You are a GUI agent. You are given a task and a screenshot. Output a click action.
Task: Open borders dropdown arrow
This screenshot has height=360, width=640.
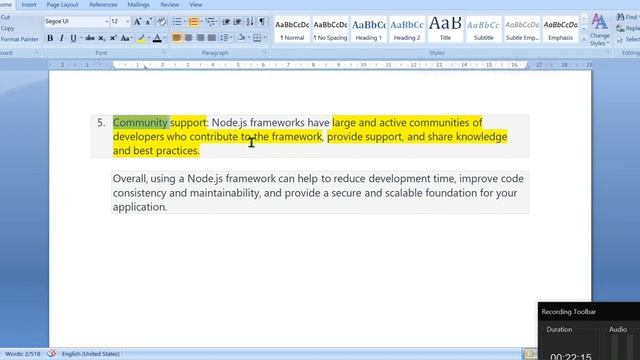coord(264,38)
